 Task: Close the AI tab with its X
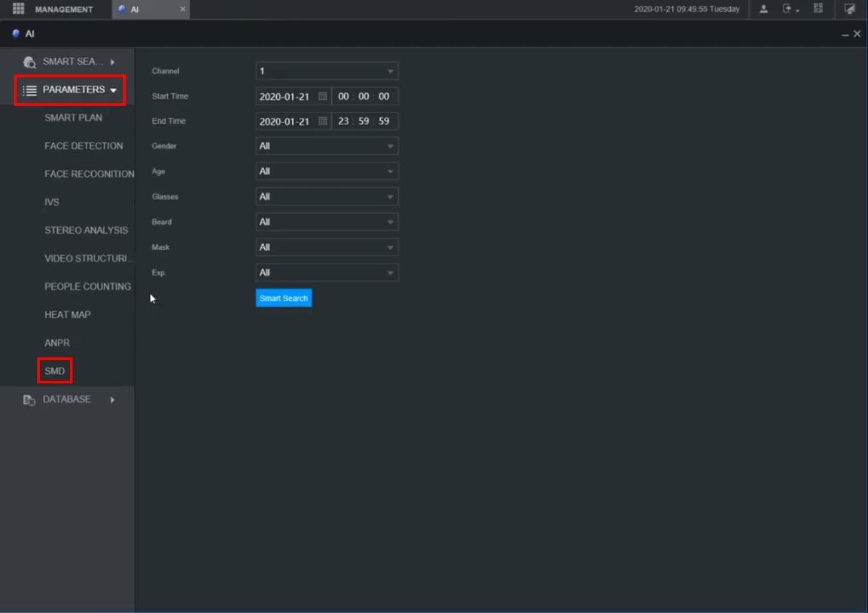point(183,9)
